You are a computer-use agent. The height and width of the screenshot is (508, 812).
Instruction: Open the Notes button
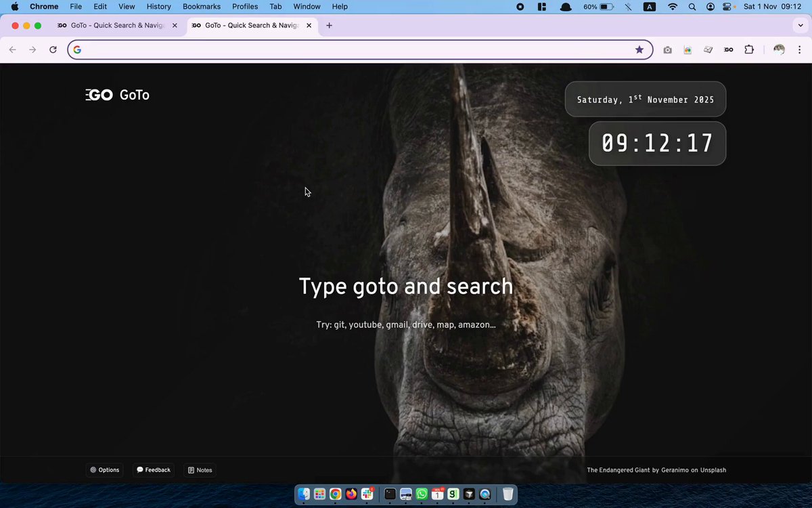(200, 470)
